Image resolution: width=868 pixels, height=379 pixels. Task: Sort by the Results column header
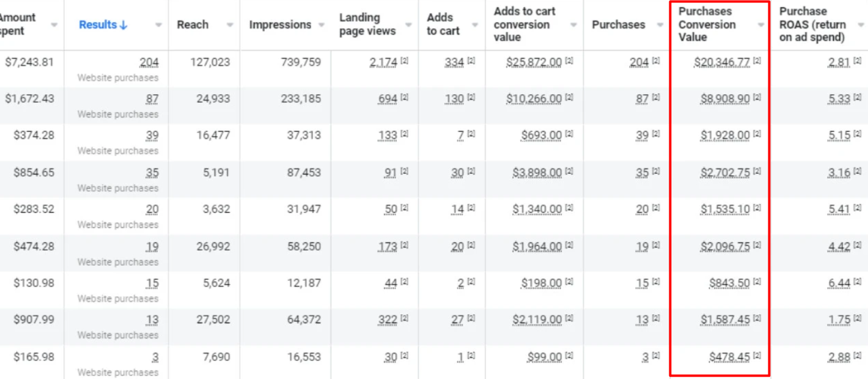point(98,25)
